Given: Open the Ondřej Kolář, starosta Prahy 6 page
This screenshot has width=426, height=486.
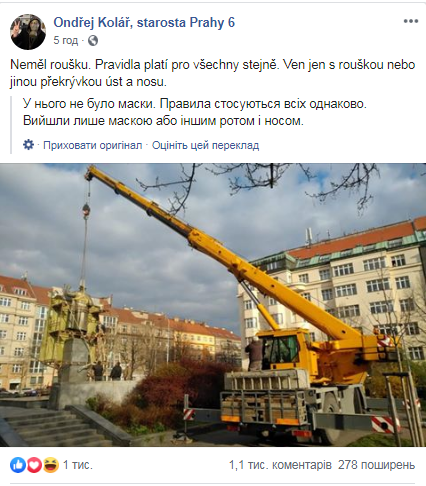Looking at the screenshot, I should point(144,22).
